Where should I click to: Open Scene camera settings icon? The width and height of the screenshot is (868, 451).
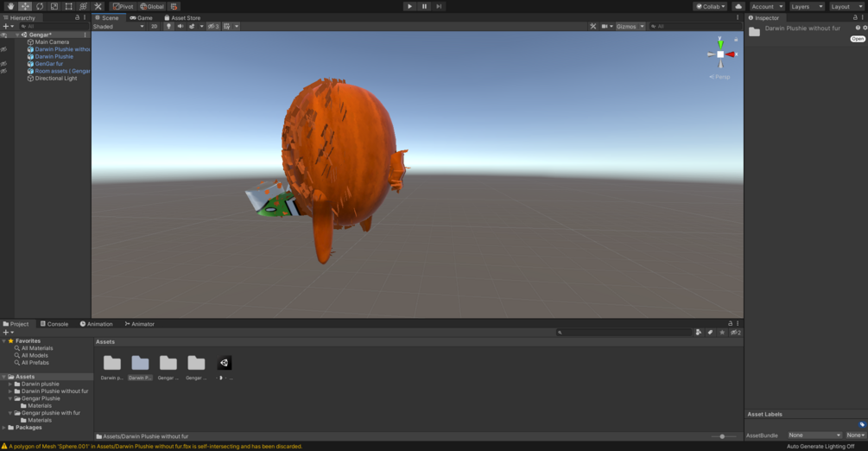605,26
